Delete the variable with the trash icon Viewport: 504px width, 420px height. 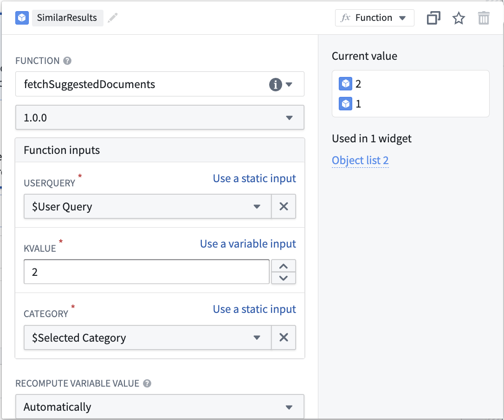tap(484, 18)
